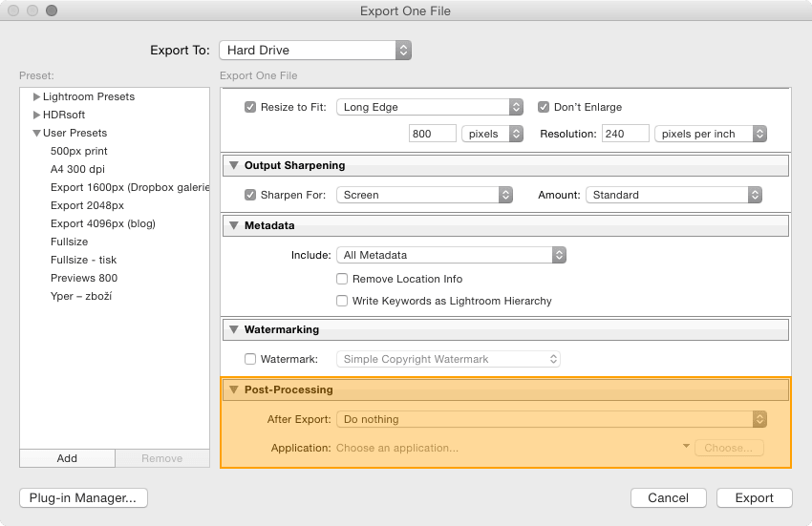Image resolution: width=812 pixels, height=526 pixels.
Task: Uncheck the Don't Enlarge option
Action: coord(544,107)
